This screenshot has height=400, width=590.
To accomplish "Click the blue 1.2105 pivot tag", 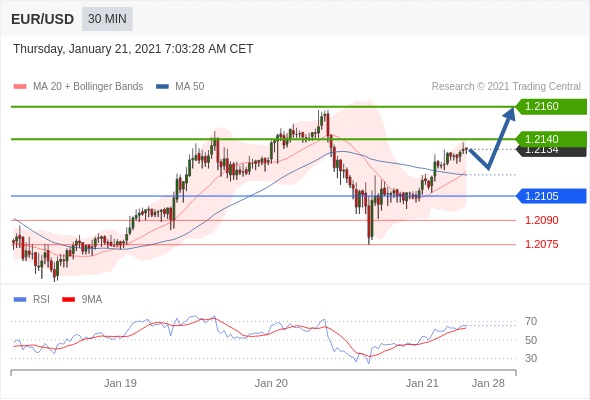I will [x=551, y=196].
